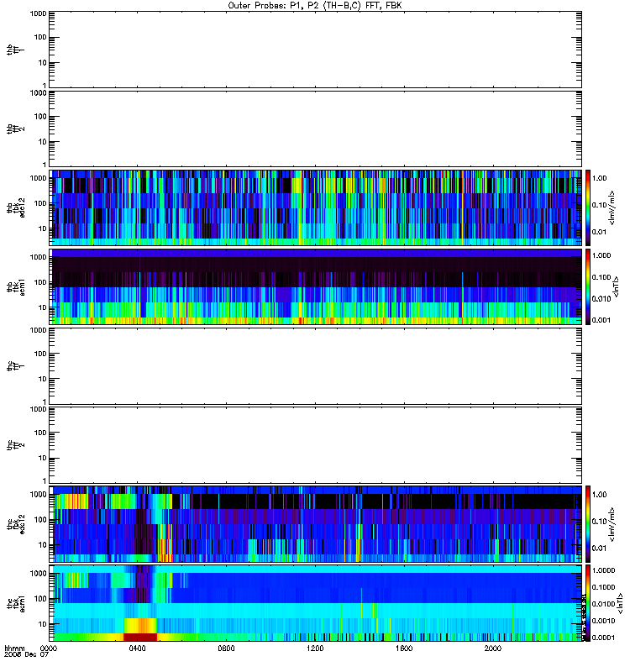Click inside the thc fbk edc12 spectrogram
The image size is (630, 672).
[x=316, y=524]
